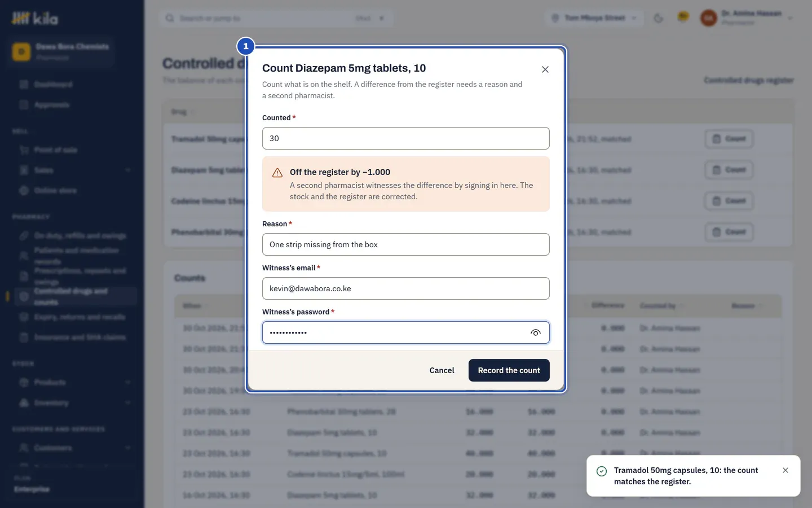Click the search or jump to box
The width and height of the screenshot is (812, 508).
(276, 18)
